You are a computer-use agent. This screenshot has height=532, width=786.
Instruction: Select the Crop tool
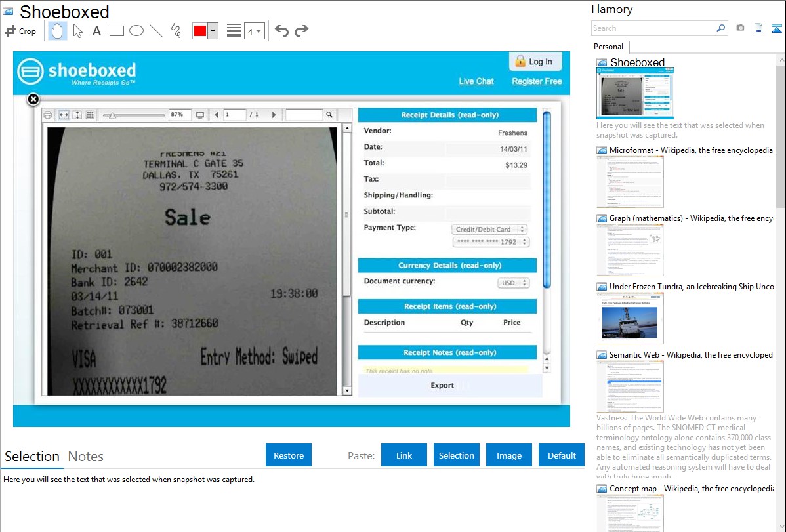20,31
